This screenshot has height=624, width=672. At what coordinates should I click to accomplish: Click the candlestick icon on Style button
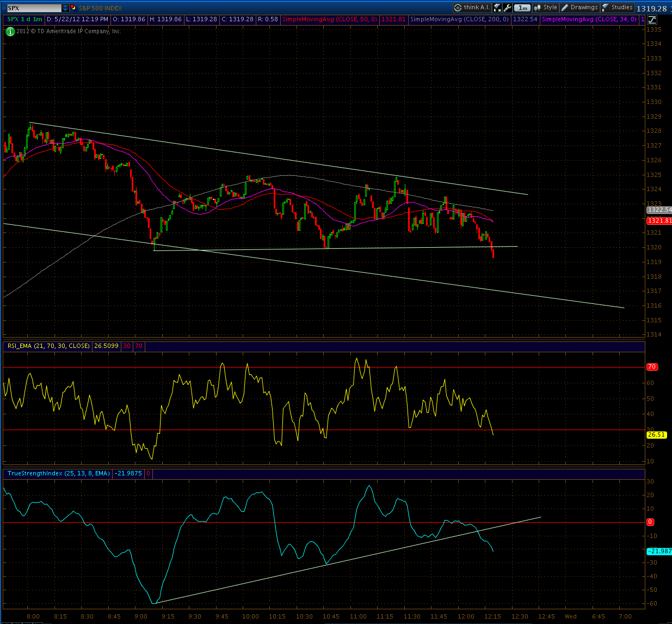pos(538,8)
